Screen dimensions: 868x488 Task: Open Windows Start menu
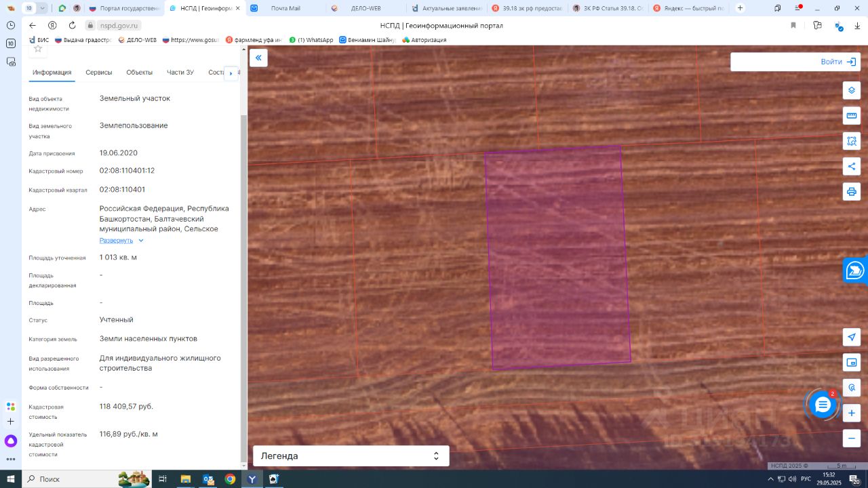pyautogui.click(x=11, y=479)
